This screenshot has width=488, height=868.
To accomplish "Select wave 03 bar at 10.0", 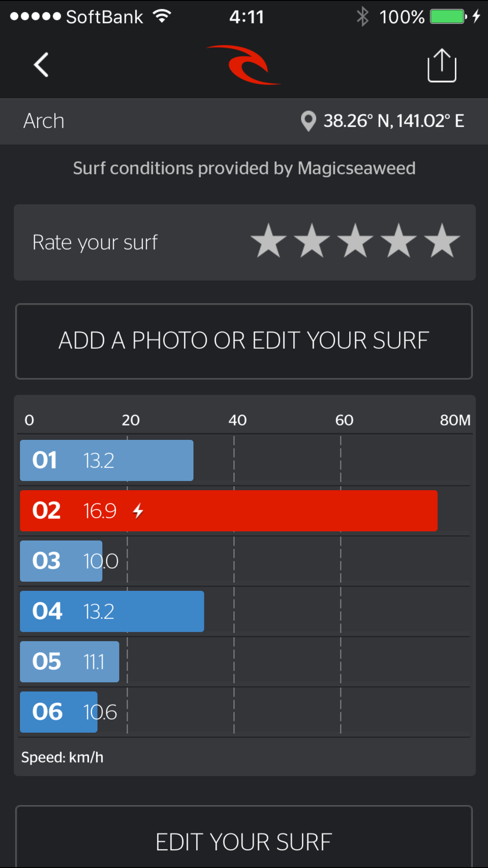I will (x=61, y=561).
